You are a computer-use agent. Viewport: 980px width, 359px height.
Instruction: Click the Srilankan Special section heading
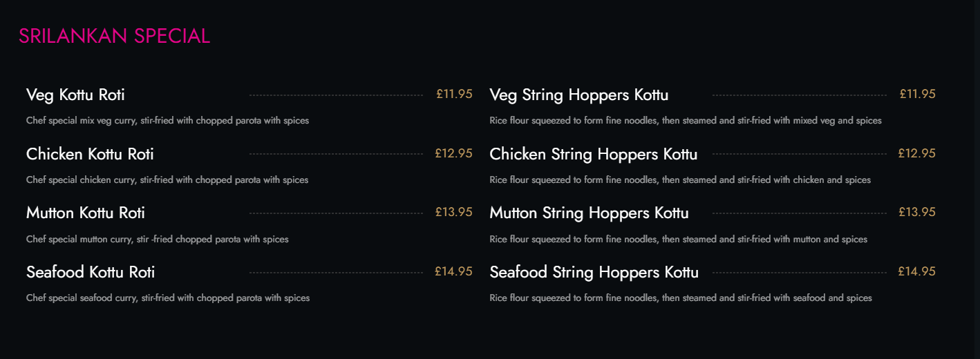click(114, 36)
